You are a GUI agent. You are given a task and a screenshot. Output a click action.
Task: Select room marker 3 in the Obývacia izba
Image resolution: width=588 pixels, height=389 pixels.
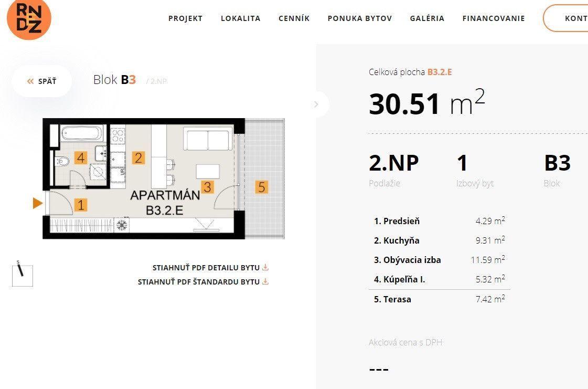(208, 186)
